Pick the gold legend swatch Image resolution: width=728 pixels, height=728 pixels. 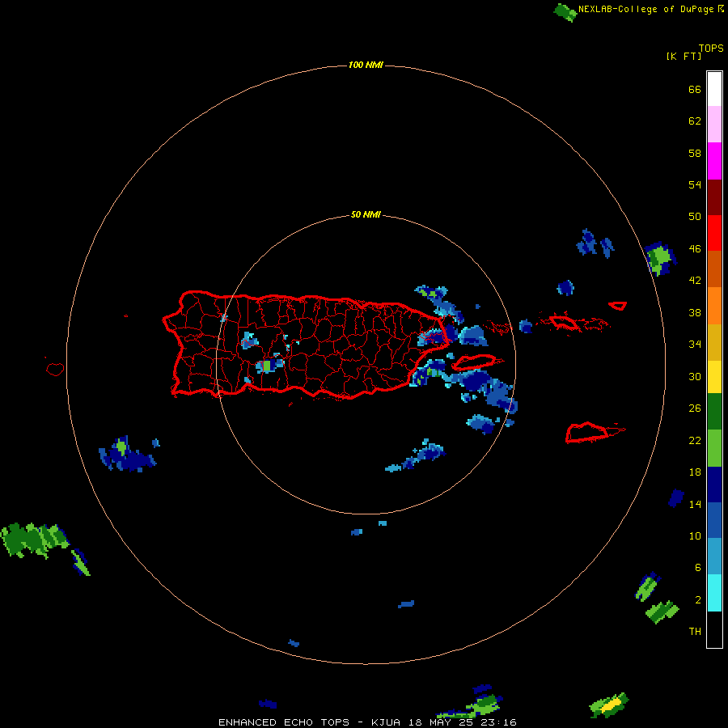[x=714, y=343]
